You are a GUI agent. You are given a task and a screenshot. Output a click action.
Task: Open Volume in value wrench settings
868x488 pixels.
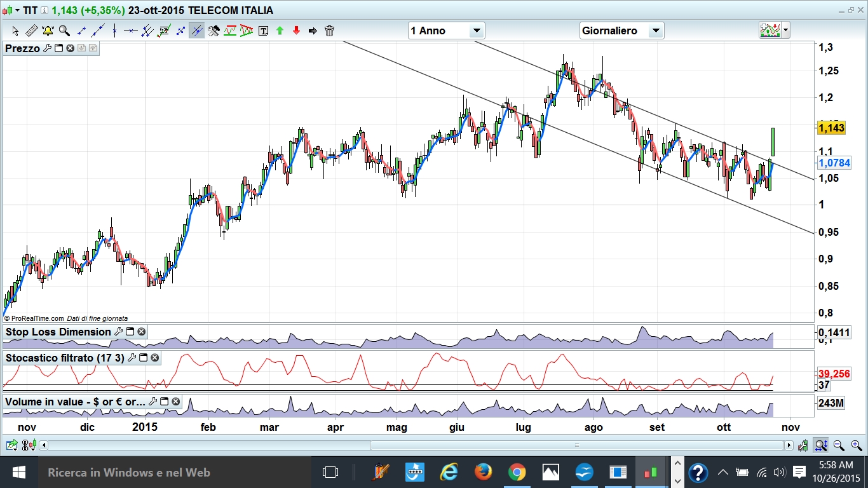[x=153, y=402]
